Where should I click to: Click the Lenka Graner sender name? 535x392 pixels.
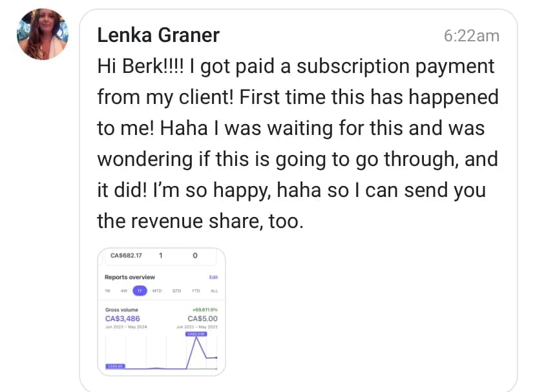point(158,36)
